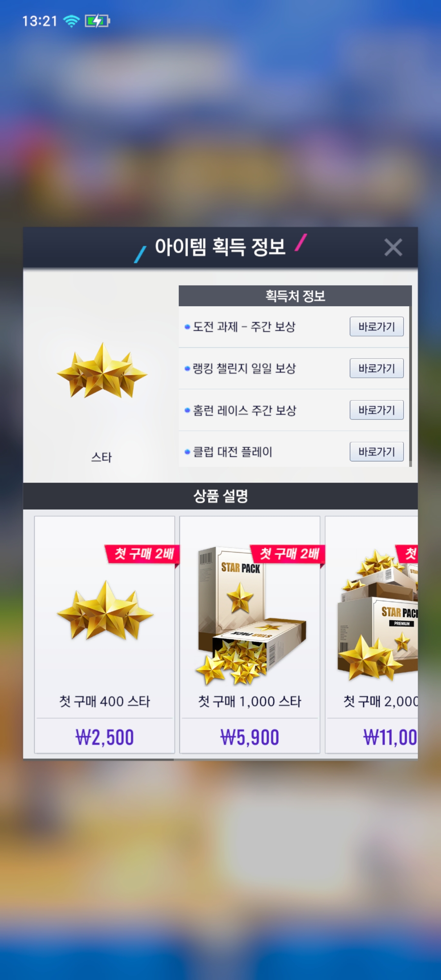Click the horizontal scrollbar under the product list
Viewport: 441px width, 980px height.
point(98,759)
